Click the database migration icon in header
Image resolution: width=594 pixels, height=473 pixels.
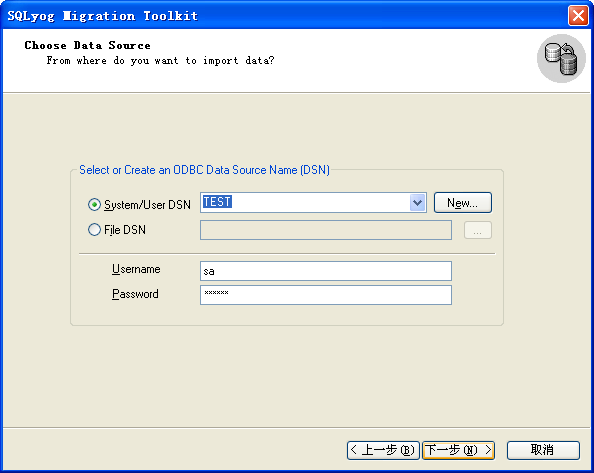(561, 59)
